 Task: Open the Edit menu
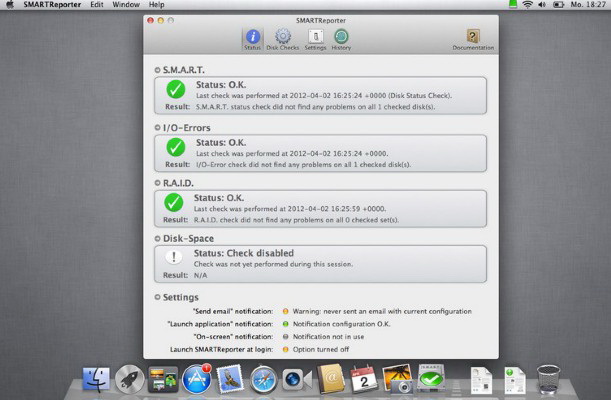(97, 5)
